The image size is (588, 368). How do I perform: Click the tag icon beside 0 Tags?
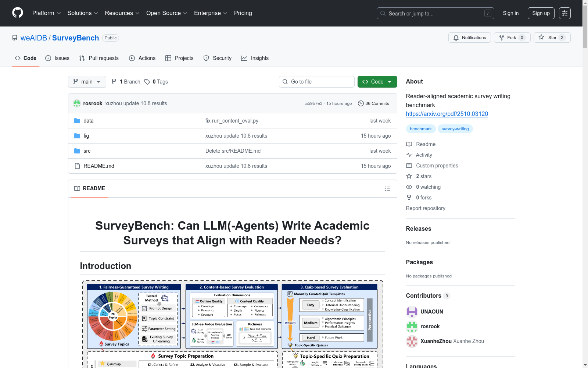pyautogui.click(x=147, y=82)
